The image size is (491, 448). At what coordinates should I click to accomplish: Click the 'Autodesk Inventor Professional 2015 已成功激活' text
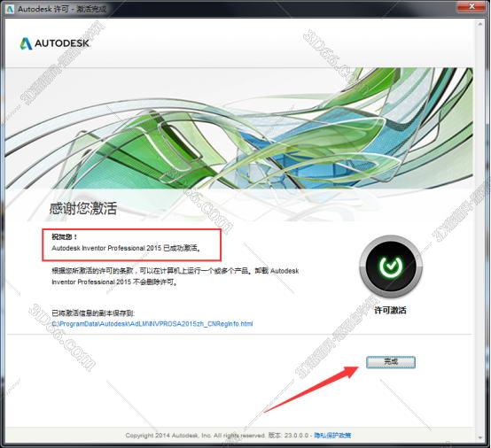click(x=126, y=248)
